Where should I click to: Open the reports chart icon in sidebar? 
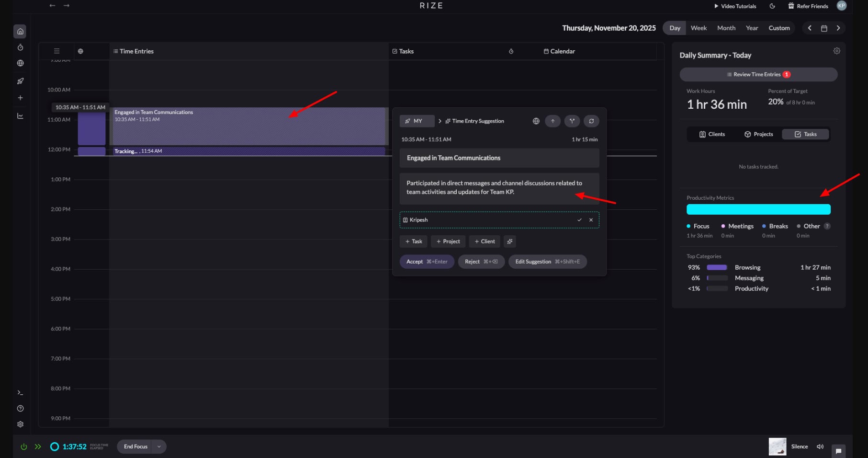pos(20,116)
